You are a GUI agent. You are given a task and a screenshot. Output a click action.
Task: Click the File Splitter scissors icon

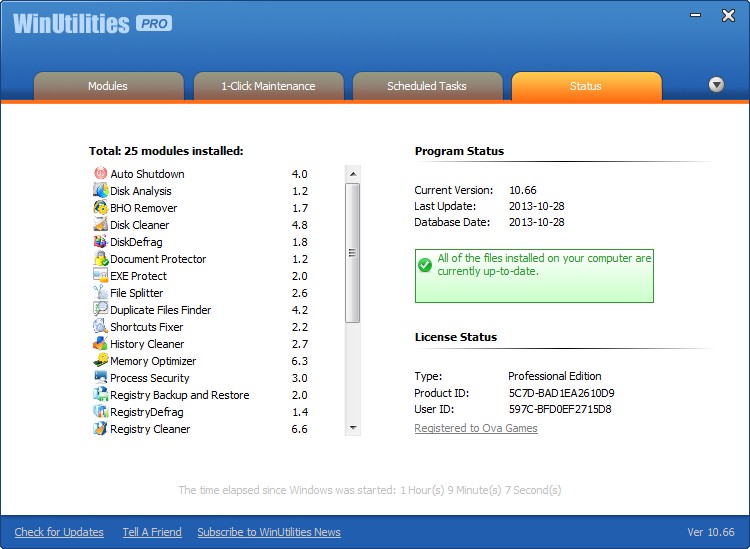100,292
